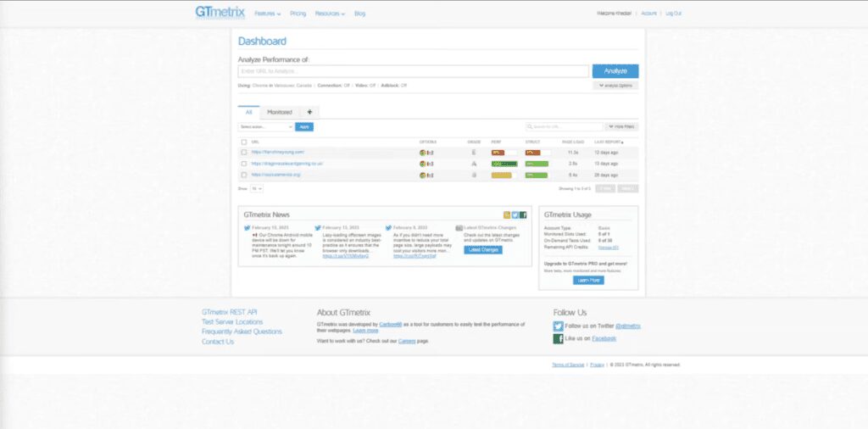Click the green structure bar in the 28 days ago row

tap(537, 175)
